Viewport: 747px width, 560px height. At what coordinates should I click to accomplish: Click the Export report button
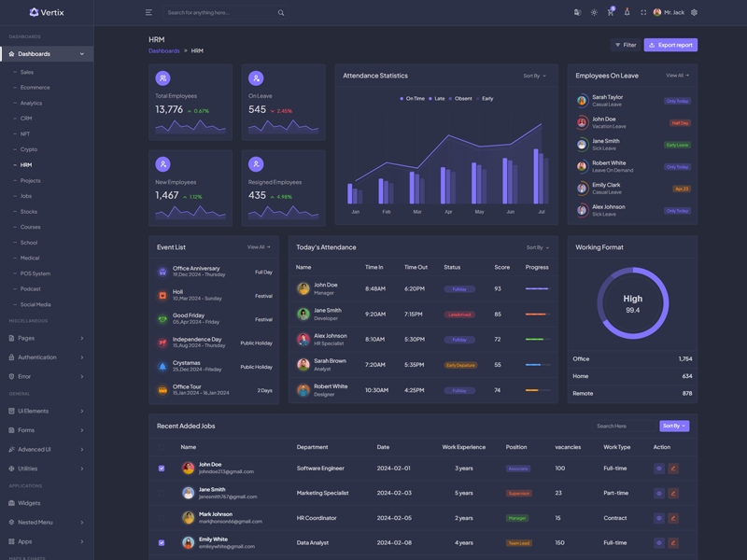670,45
